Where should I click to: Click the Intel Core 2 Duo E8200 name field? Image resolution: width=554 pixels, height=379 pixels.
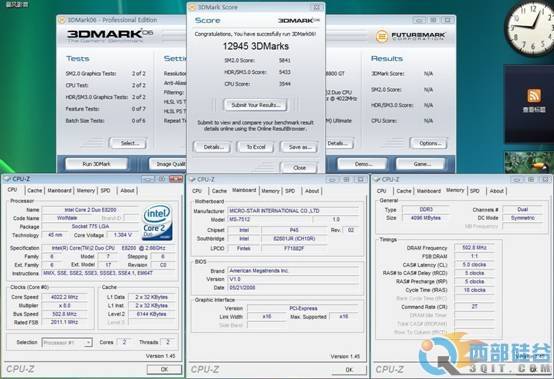[90, 210]
